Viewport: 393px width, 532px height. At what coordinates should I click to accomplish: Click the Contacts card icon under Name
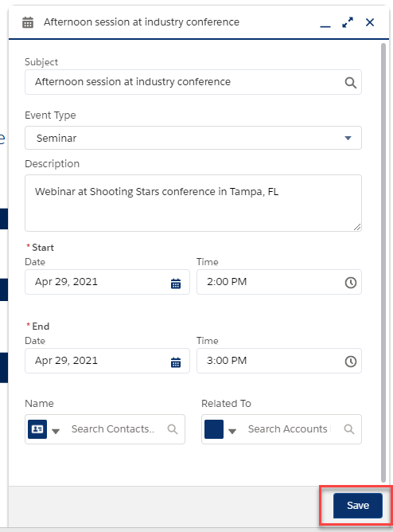37,429
